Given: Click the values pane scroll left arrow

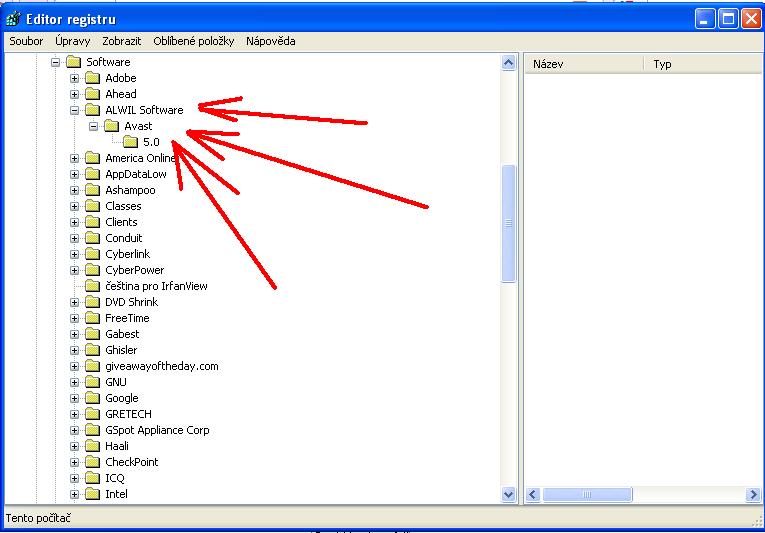Looking at the screenshot, I should (x=532, y=495).
